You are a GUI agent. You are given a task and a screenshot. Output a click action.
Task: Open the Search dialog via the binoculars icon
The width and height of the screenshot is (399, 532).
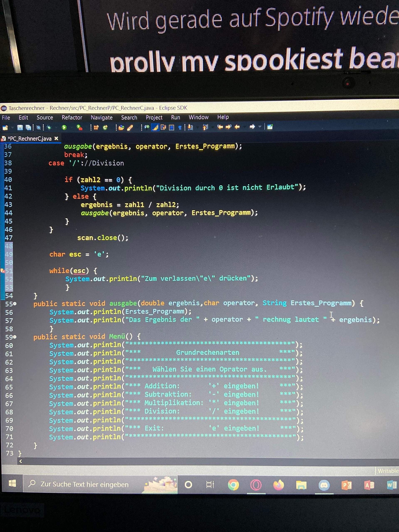[x=39, y=127]
